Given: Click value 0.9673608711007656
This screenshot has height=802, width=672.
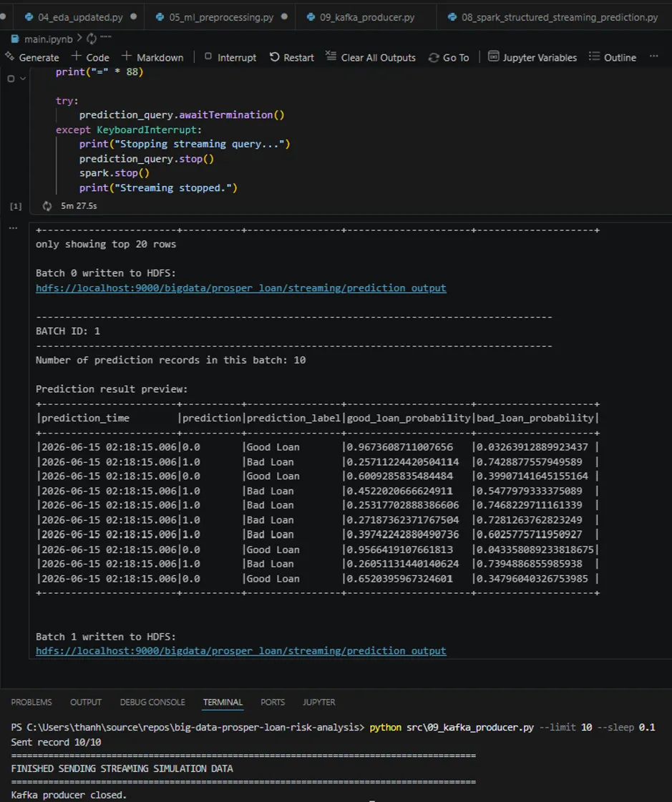Looking at the screenshot, I should (400, 447).
